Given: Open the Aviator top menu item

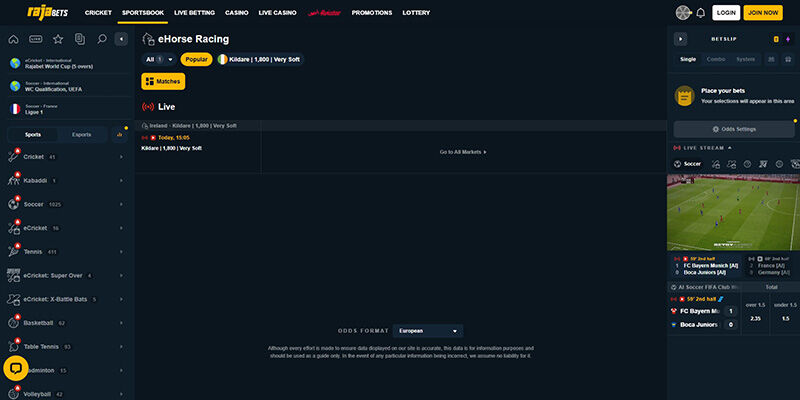Looking at the screenshot, I should click(324, 13).
